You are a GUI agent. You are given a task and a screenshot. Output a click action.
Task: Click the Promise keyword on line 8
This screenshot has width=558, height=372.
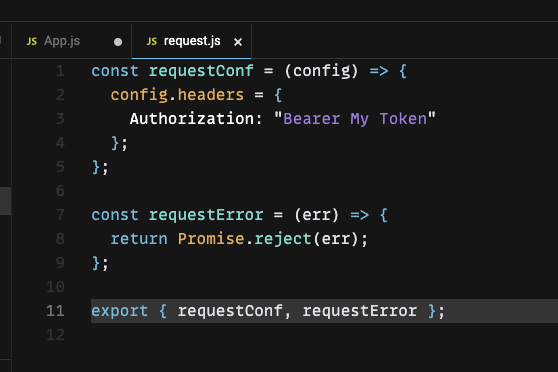click(x=211, y=239)
